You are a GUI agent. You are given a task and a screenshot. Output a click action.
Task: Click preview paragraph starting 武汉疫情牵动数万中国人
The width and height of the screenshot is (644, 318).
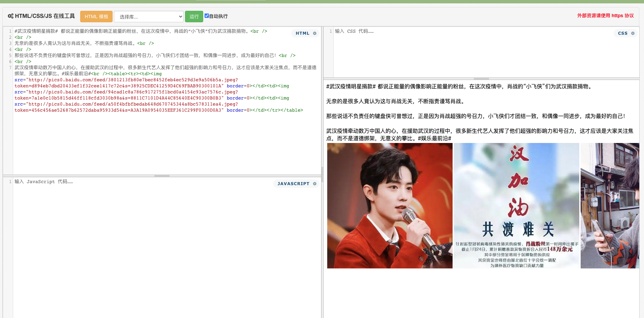pyautogui.click(x=480, y=135)
